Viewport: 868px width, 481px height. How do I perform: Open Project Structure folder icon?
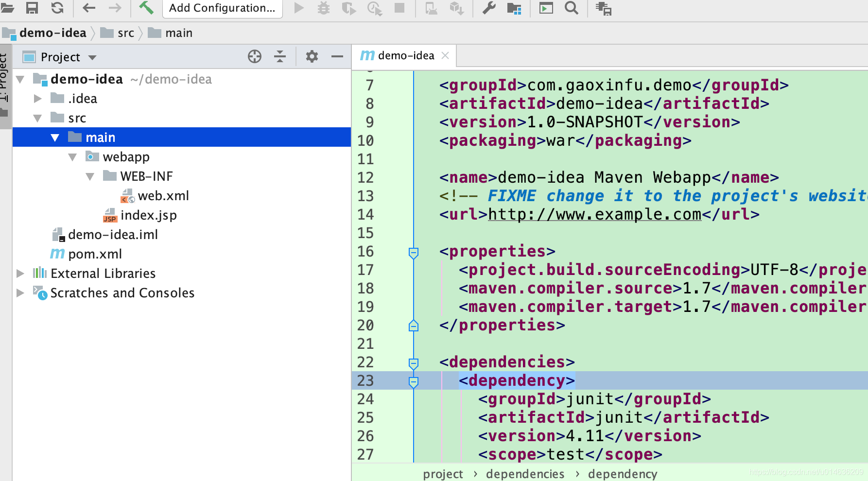click(x=514, y=8)
